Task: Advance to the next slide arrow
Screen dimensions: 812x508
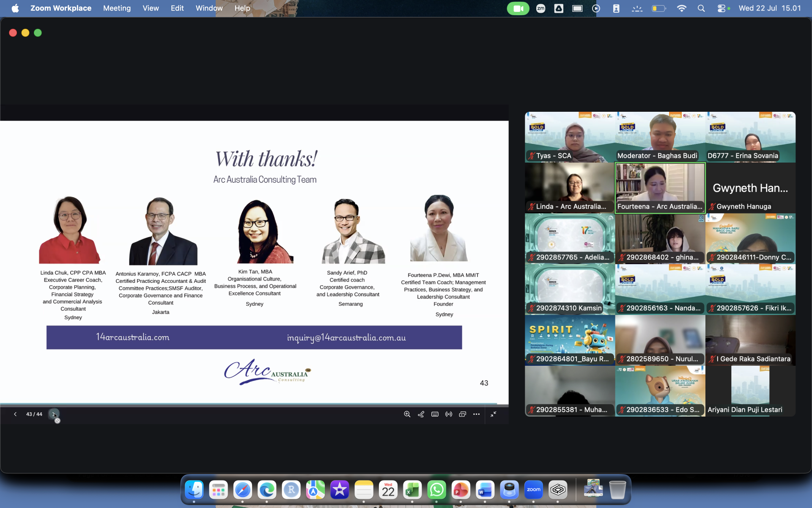Action: (x=54, y=414)
